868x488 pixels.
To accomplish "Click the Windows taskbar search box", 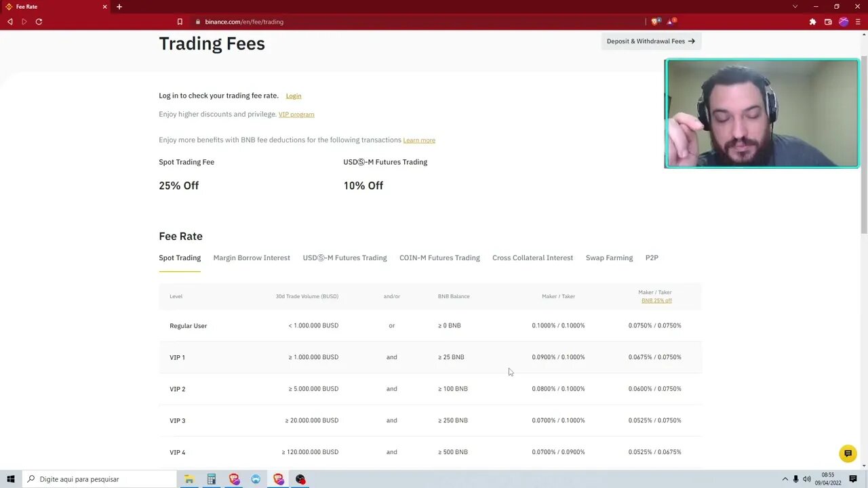I will click(99, 479).
